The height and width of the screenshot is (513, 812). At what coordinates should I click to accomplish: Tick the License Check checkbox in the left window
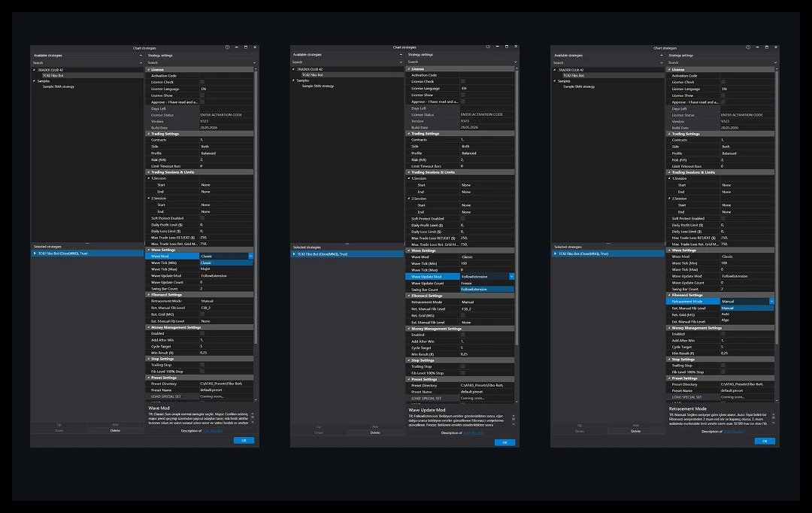tap(202, 82)
